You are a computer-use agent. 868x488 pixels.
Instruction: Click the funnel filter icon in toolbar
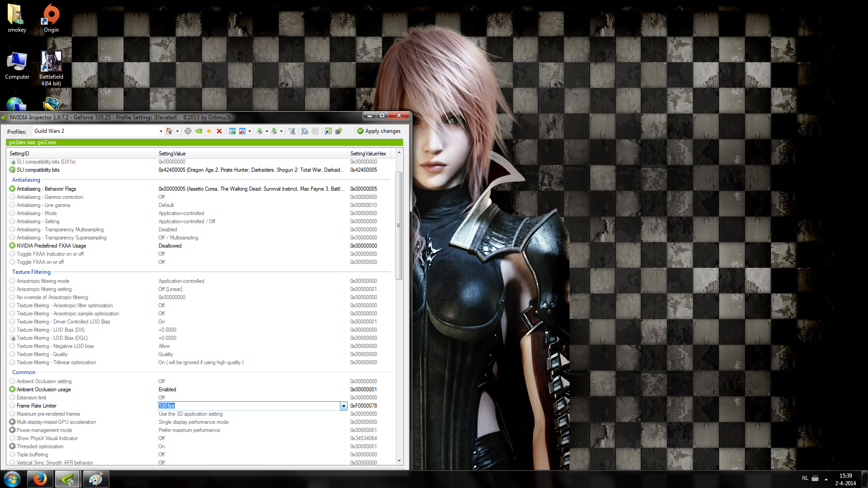coord(292,131)
